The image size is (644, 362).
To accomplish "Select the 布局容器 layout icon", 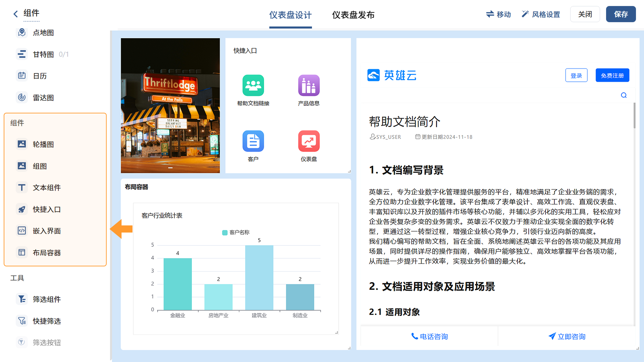I will coord(22,253).
